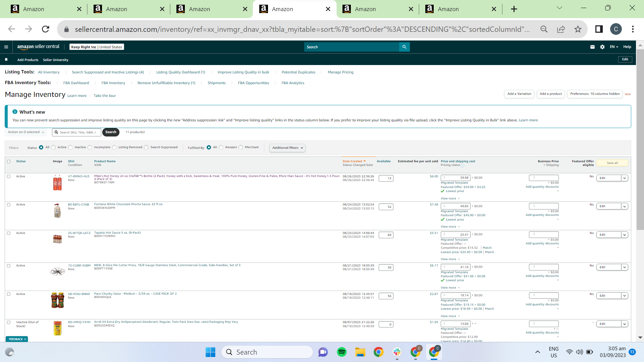The width and height of the screenshot is (644, 362).
Task: Open FBA Dashboard tool
Action: coord(76,83)
